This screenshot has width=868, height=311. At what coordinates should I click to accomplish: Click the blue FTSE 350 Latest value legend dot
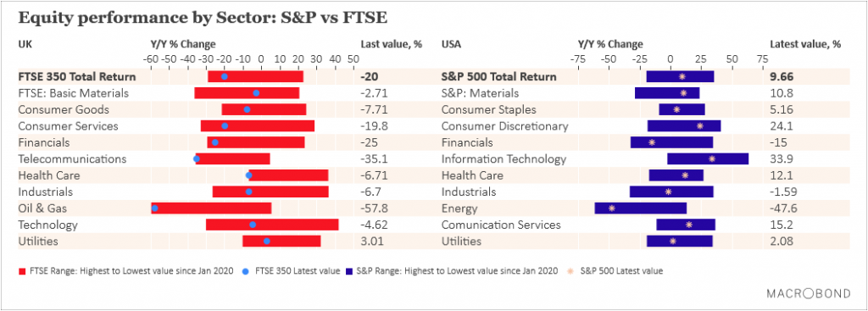point(246,271)
